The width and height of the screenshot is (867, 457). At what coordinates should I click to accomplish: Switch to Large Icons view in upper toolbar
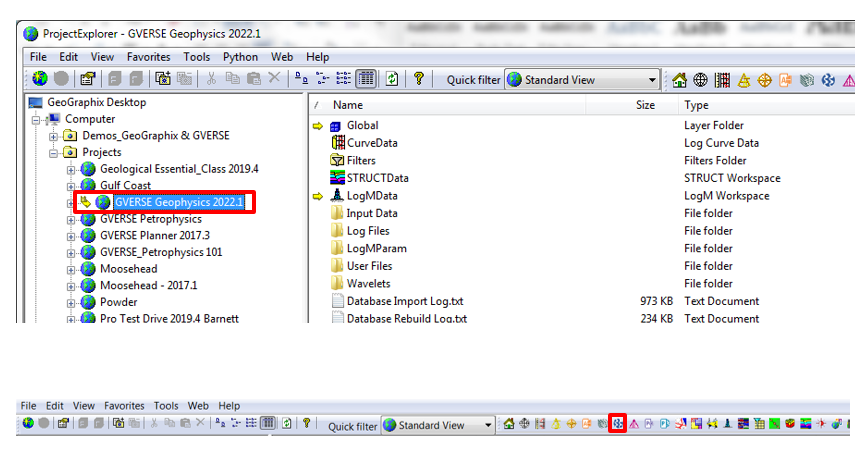tap(301, 79)
